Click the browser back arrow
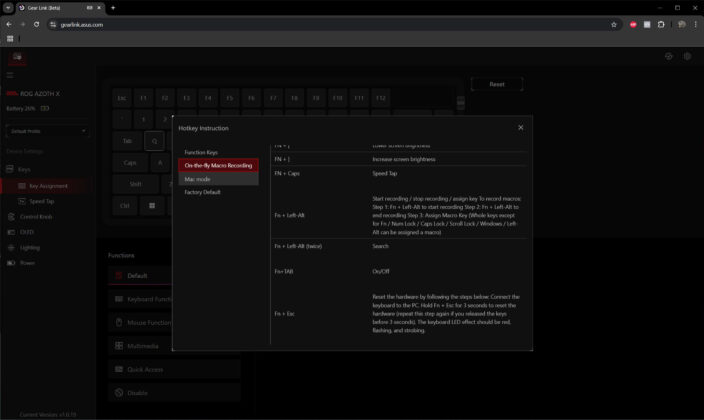The image size is (704, 420). pyautogui.click(x=9, y=24)
